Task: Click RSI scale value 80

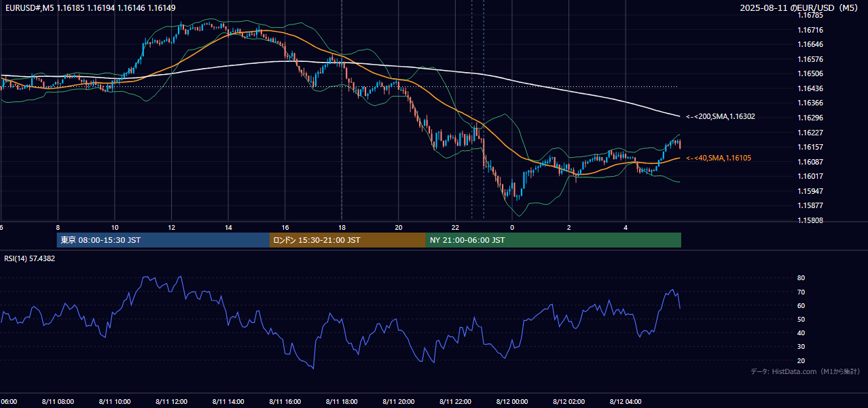Action: pos(801,278)
